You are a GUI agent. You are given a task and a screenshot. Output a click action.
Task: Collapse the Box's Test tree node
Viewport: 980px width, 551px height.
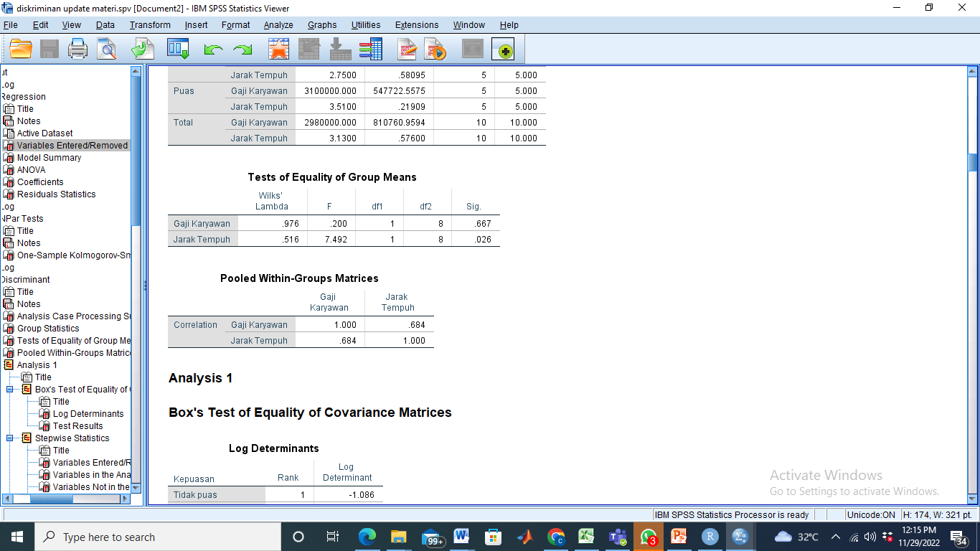[x=10, y=390]
